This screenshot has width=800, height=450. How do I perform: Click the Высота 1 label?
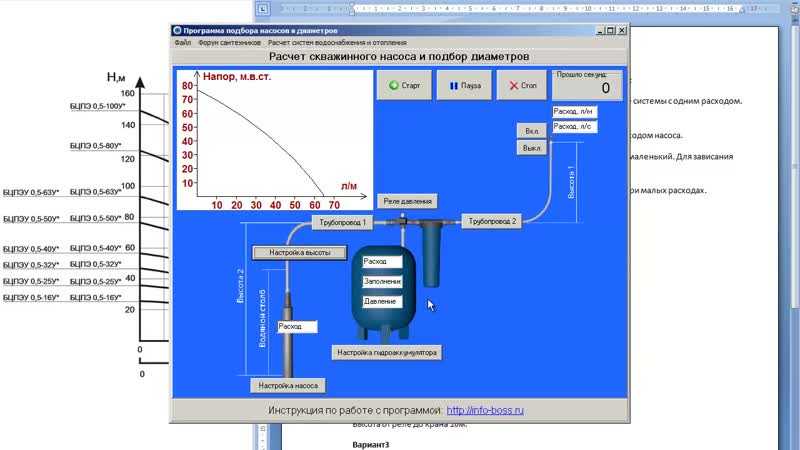(x=571, y=182)
